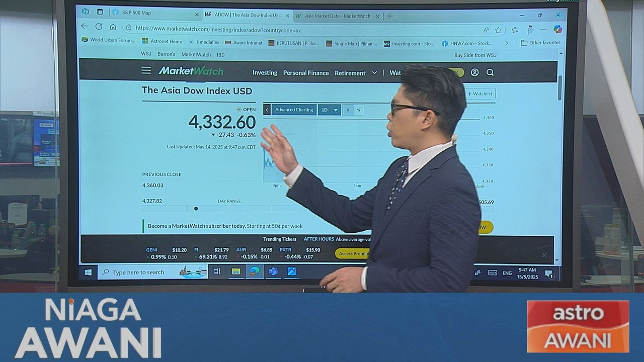Open the Other favorites folder
This screenshot has width=644, height=362.
(540, 43)
